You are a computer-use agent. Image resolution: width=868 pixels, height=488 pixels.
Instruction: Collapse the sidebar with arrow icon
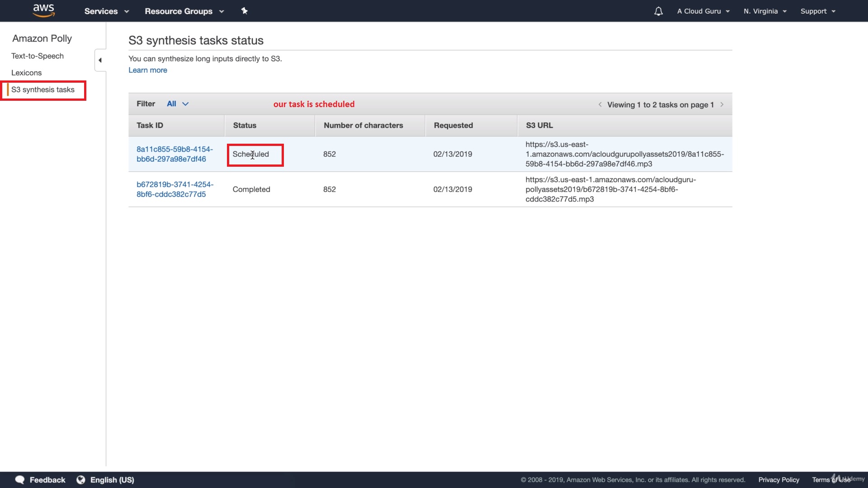coord(100,60)
